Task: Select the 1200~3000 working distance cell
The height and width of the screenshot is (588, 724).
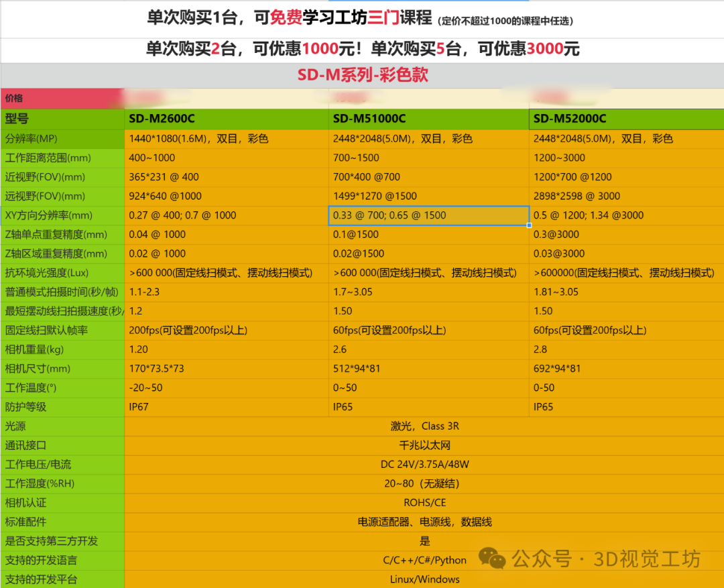Action: [x=627, y=158]
